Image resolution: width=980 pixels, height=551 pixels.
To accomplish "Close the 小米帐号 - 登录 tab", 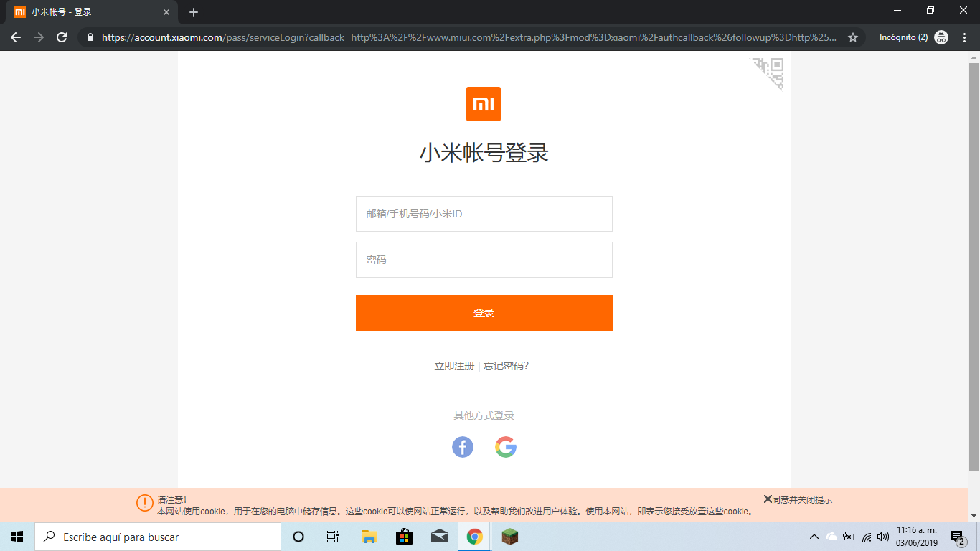I will pos(166,12).
